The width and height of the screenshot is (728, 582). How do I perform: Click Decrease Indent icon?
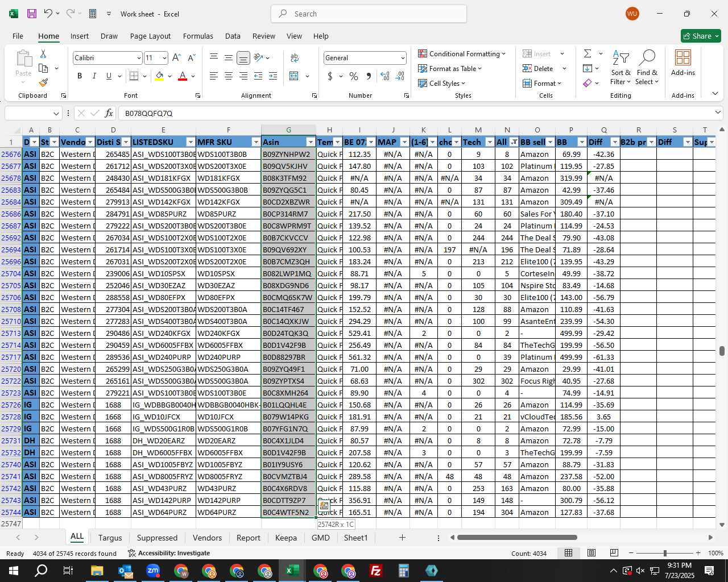tap(258, 76)
